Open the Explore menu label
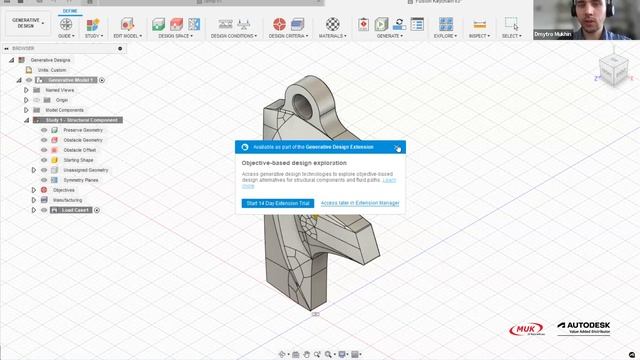 coord(445,36)
